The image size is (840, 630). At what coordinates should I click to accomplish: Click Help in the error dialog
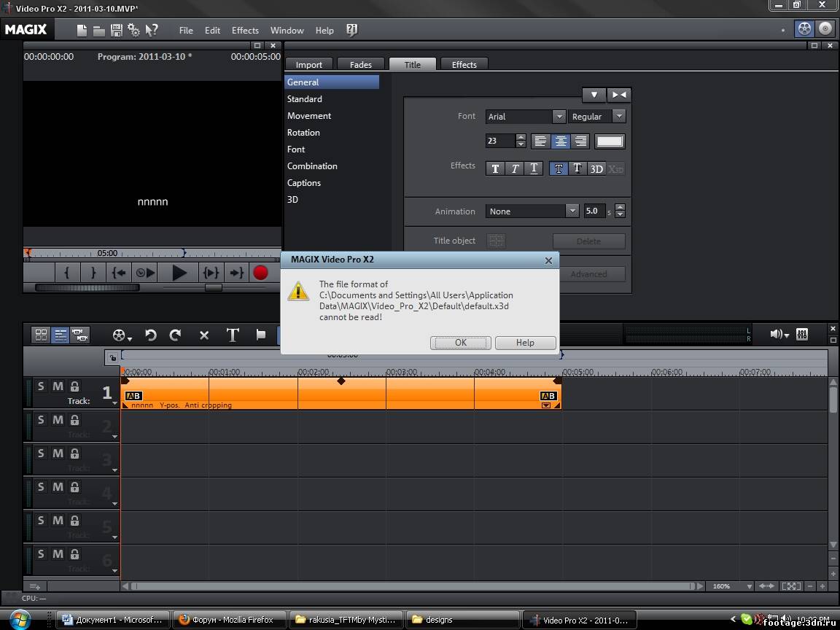[525, 343]
